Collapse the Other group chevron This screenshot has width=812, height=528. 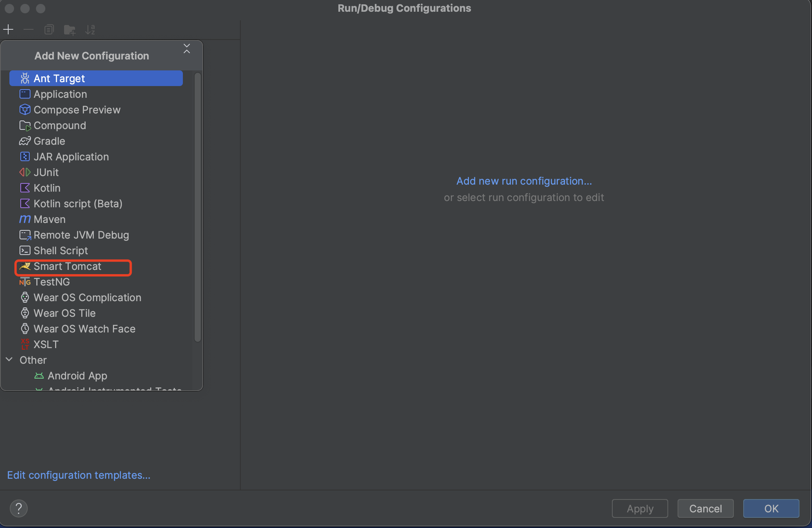click(9, 360)
